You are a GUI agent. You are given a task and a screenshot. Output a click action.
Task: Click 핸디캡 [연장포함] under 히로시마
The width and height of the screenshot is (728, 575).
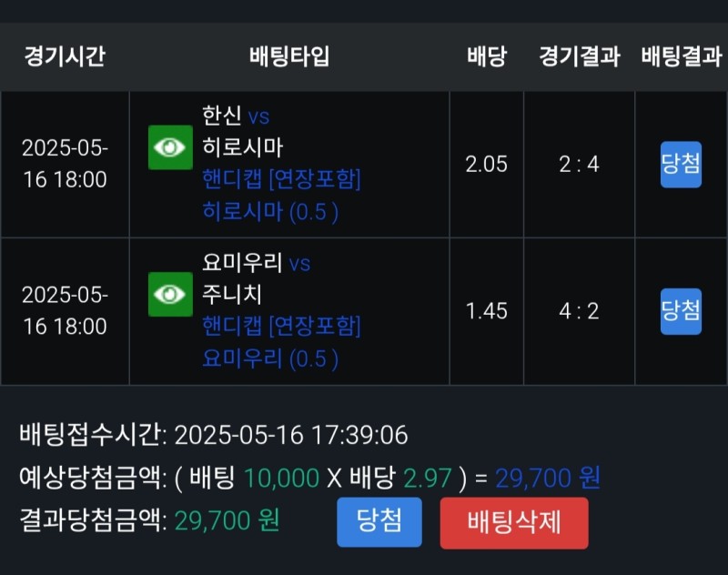(281, 179)
